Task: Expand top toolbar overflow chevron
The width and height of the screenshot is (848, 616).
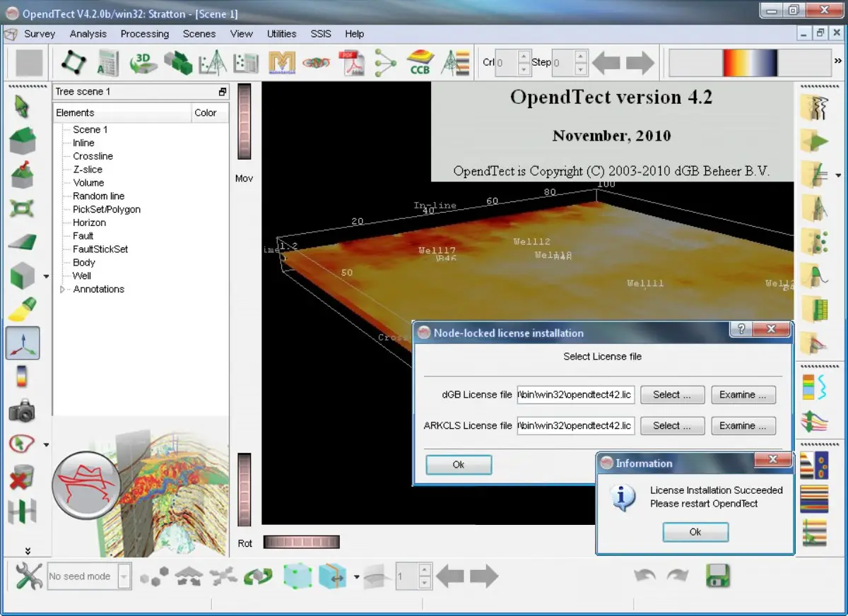Action: pos(838,62)
